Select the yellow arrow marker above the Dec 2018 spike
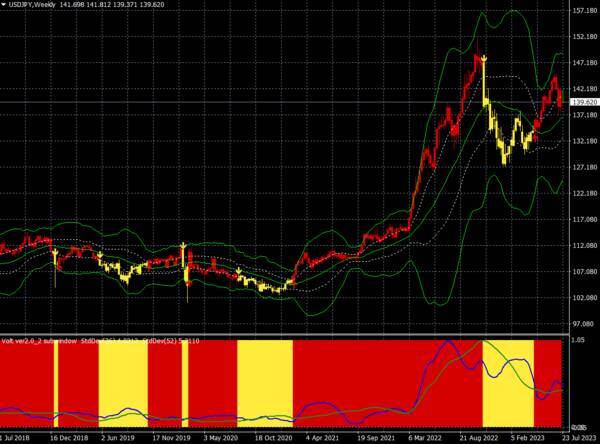Screen dimensions: 600x444 pos(55,252)
